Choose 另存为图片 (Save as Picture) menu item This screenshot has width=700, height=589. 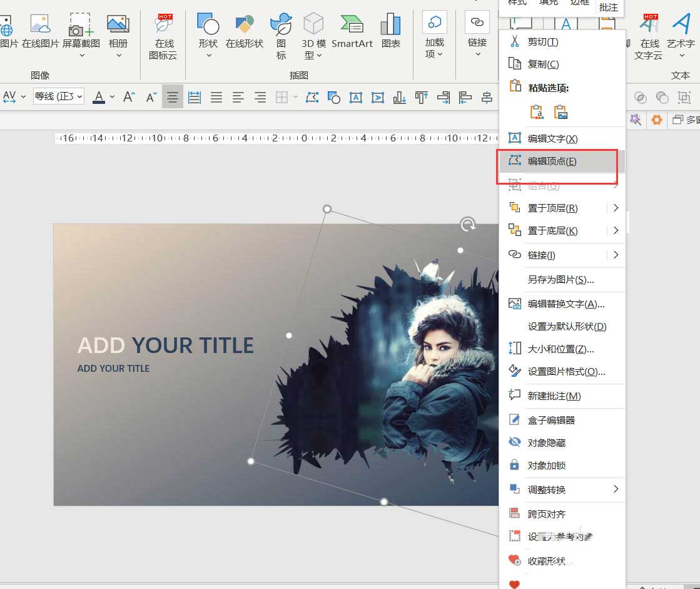click(x=561, y=280)
